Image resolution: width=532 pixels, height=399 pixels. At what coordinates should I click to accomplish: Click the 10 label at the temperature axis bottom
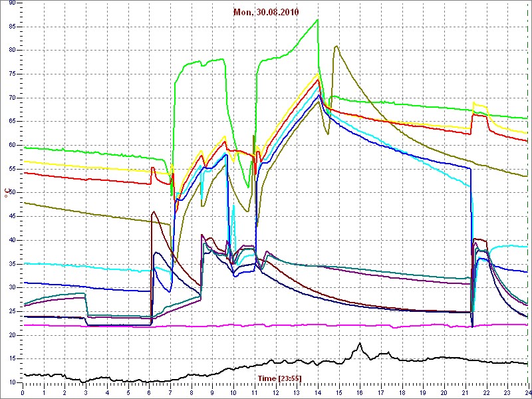click(x=12, y=382)
